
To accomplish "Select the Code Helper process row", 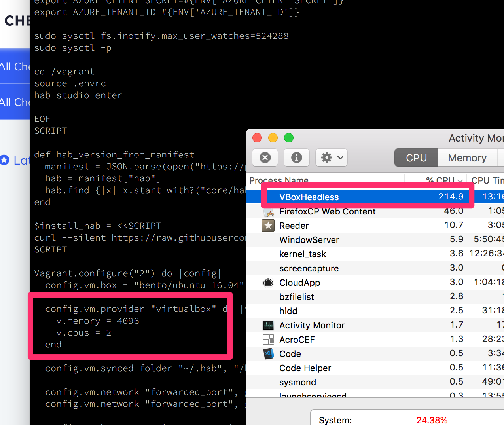I will pos(375,368).
